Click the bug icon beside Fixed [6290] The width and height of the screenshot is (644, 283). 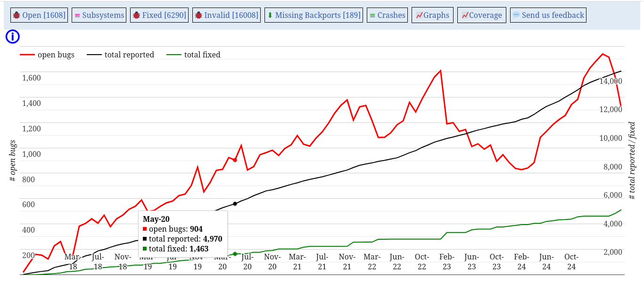[137, 15]
